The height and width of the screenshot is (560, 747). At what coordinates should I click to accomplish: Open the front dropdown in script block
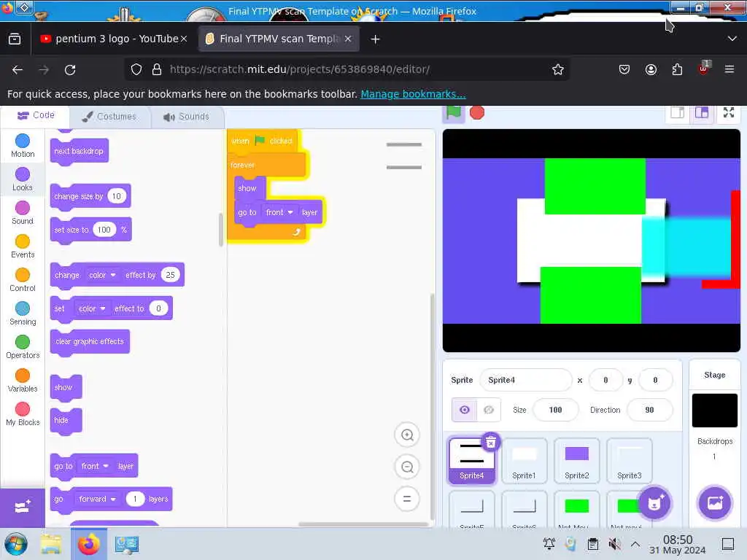[x=279, y=212]
